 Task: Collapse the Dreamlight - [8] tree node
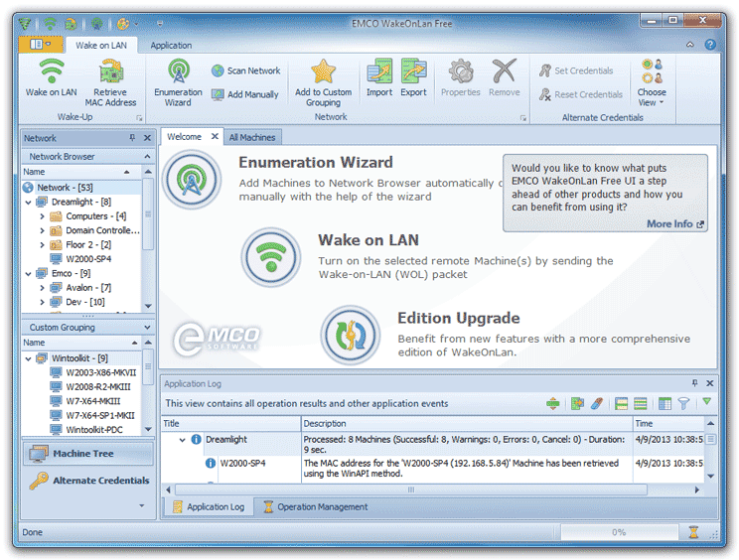pyautogui.click(x=28, y=203)
